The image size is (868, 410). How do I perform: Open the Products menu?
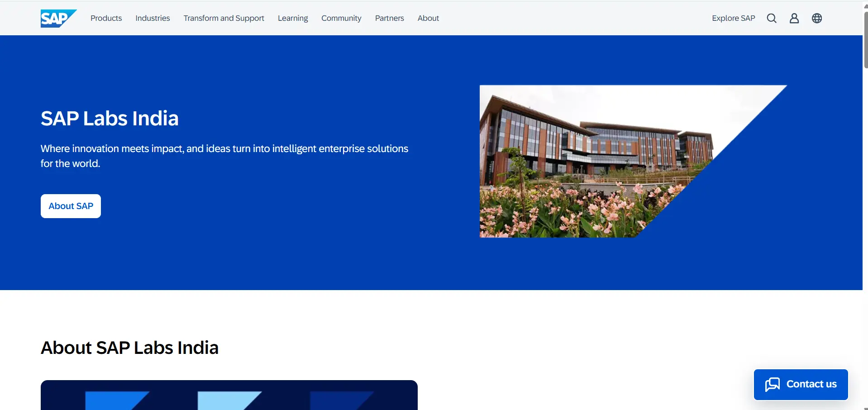(106, 18)
